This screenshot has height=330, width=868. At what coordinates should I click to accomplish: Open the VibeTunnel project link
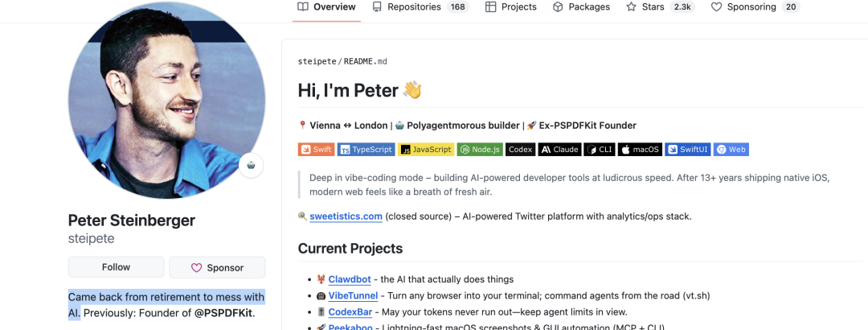tap(354, 295)
